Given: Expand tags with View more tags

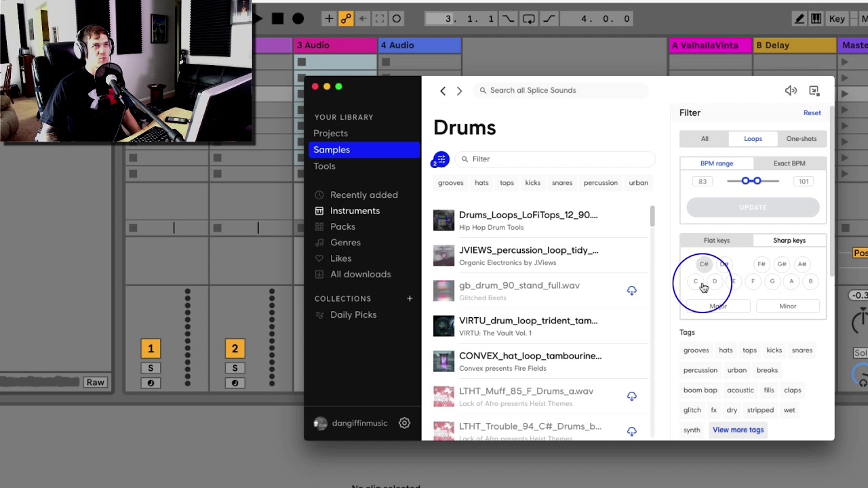Looking at the screenshot, I should 738,430.
